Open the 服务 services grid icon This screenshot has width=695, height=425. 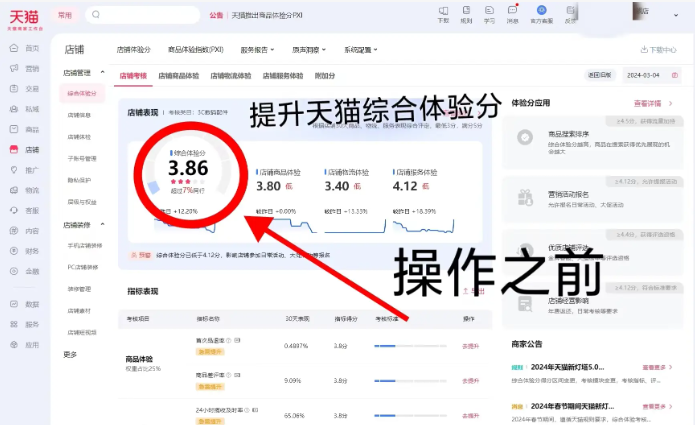[14, 324]
